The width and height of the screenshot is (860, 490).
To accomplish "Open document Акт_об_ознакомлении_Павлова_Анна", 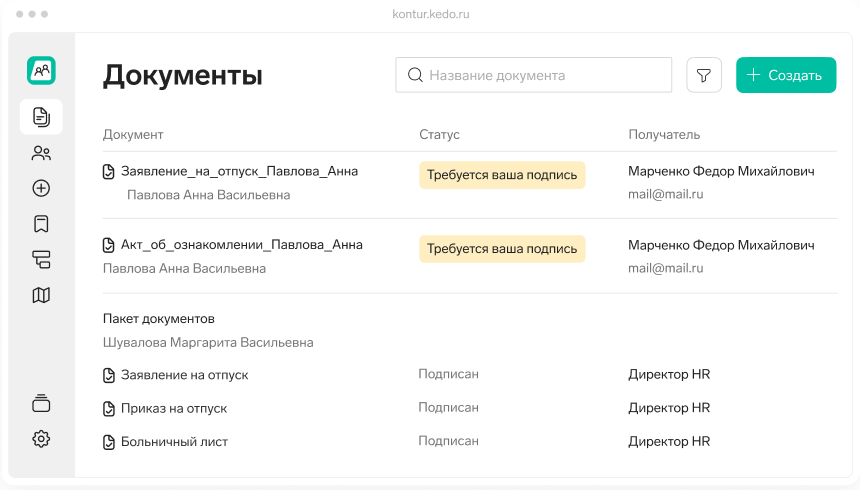I will tap(241, 245).
